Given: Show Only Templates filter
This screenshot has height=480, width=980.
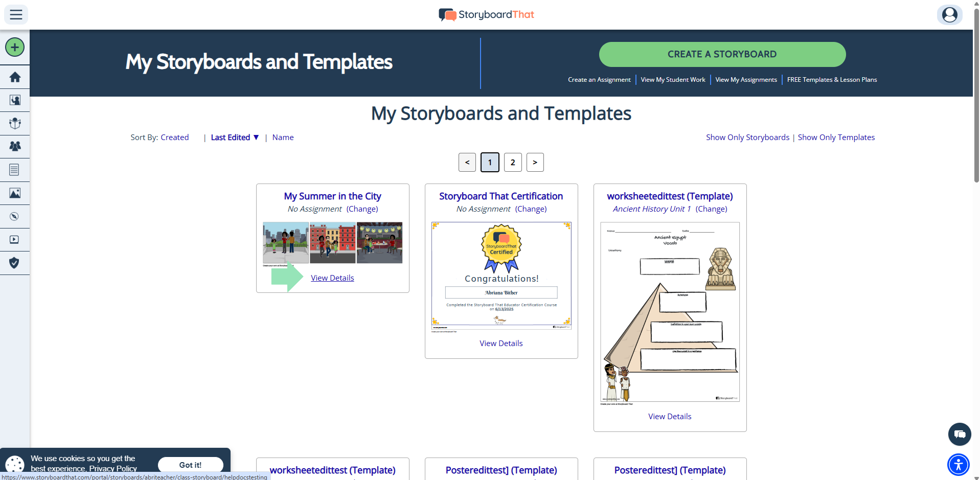Looking at the screenshot, I should [836, 138].
